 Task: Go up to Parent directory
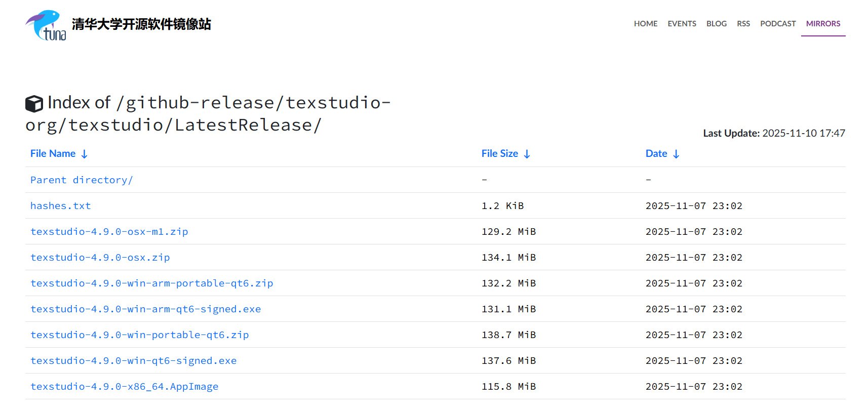81,180
